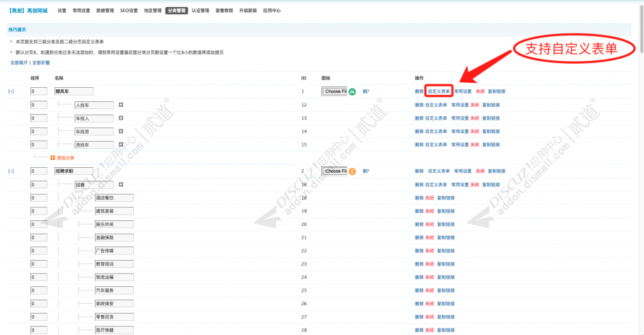The height and width of the screenshot is (335, 644).
Task: Click the plus icon beside 车找货
Action: pyautogui.click(x=121, y=131)
